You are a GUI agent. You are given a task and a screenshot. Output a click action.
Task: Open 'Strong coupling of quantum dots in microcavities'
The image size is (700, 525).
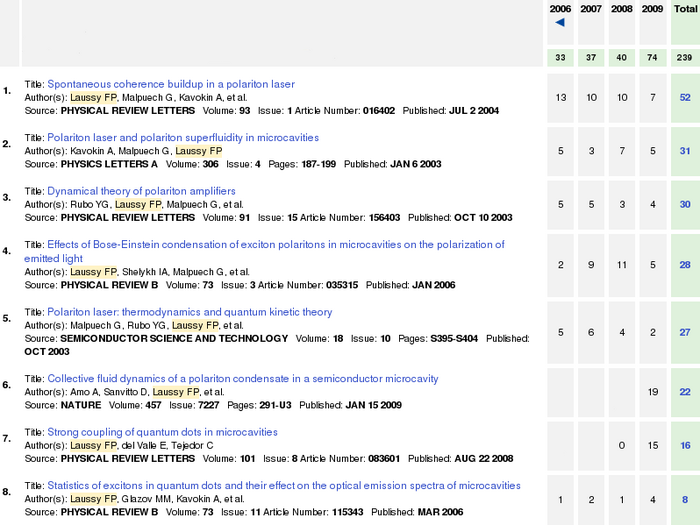pos(162,432)
